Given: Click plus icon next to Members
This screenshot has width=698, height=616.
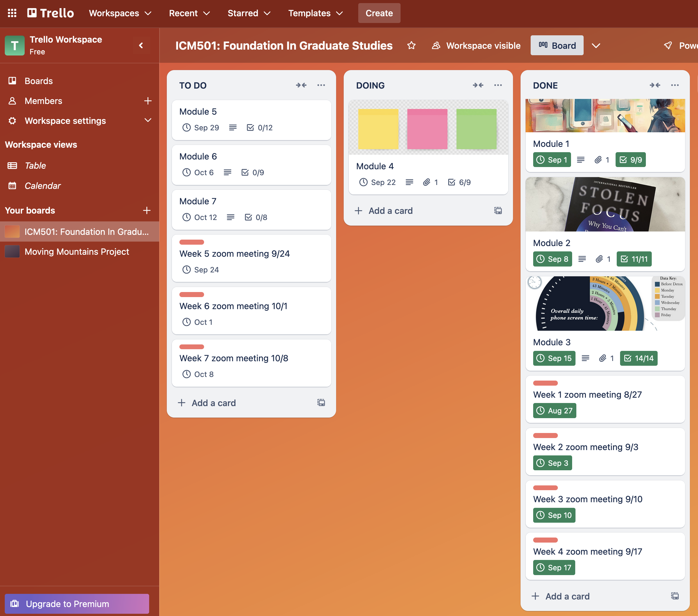Looking at the screenshot, I should (147, 101).
